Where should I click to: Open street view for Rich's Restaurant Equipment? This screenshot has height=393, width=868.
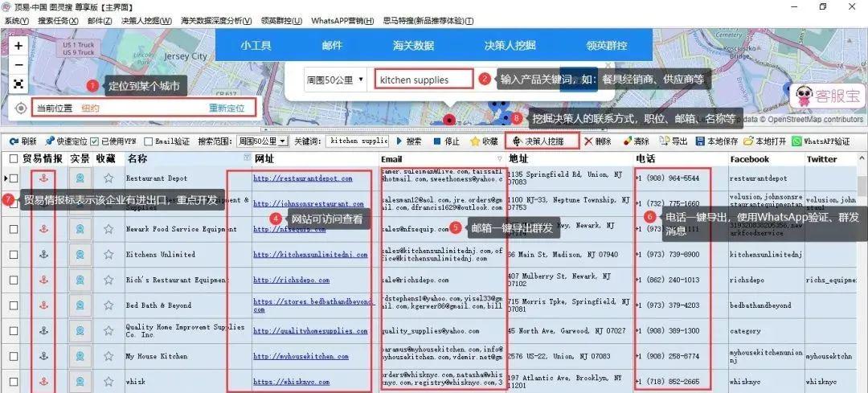click(x=80, y=280)
